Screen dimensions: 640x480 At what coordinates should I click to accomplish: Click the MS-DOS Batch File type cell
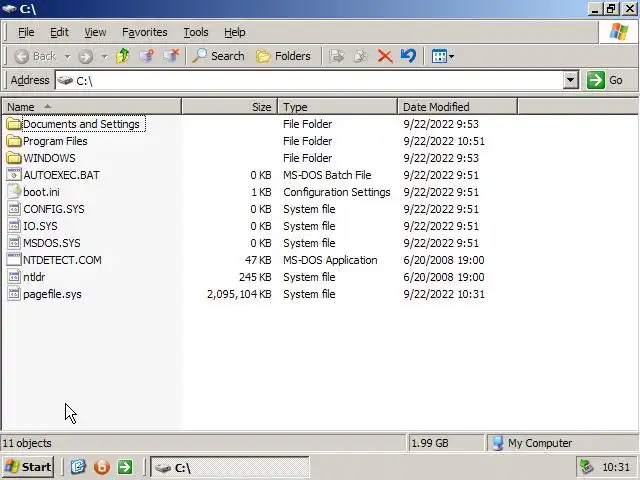click(327, 175)
